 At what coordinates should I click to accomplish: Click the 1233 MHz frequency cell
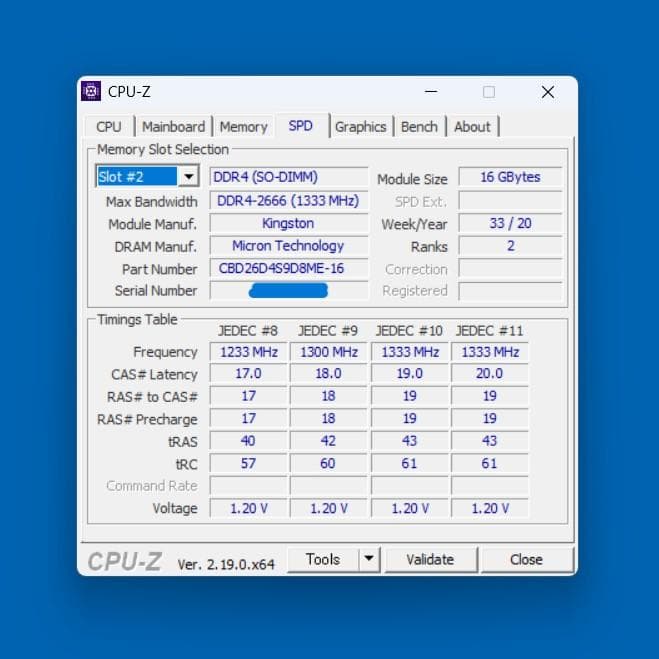point(248,352)
